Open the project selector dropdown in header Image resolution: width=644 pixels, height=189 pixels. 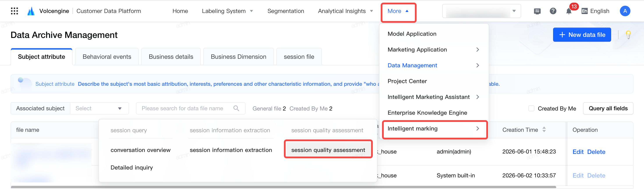click(x=481, y=11)
